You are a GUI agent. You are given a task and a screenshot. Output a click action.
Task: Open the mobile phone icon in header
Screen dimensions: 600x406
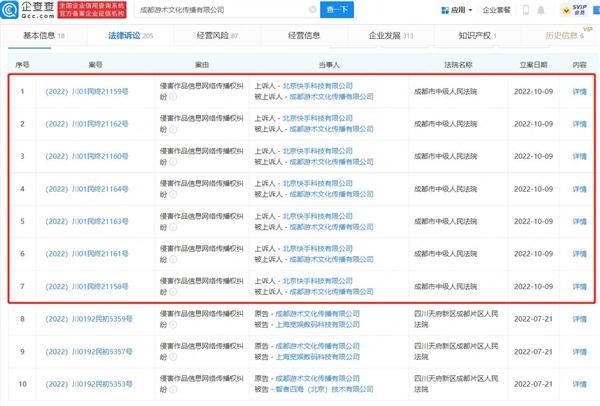click(x=526, y=10)
